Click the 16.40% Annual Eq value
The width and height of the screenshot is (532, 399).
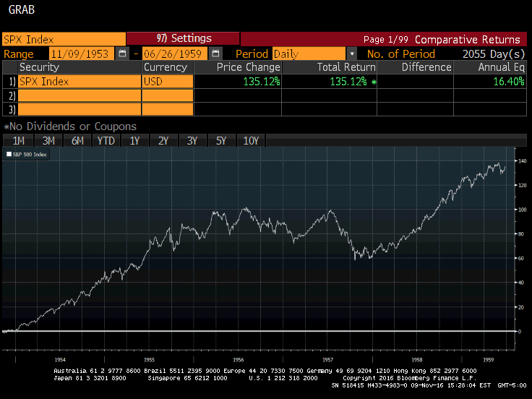[509, 82]
